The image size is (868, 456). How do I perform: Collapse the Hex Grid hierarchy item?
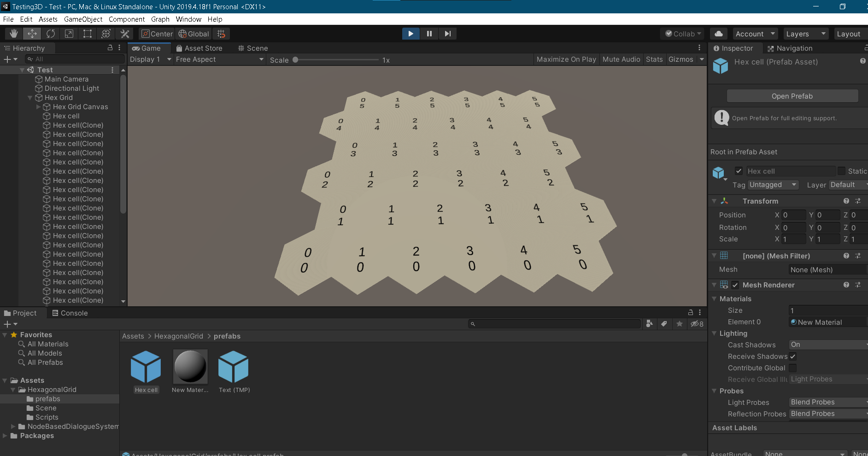coord(30,97)
